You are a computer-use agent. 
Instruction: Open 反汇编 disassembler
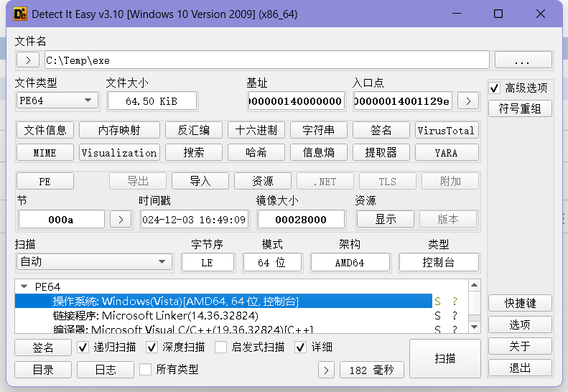point(194,130)
